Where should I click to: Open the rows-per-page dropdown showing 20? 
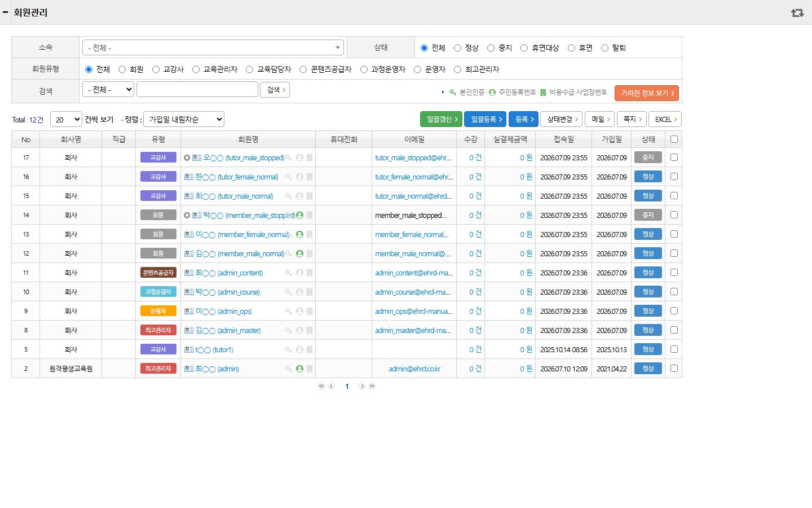[x=66, y=119]
